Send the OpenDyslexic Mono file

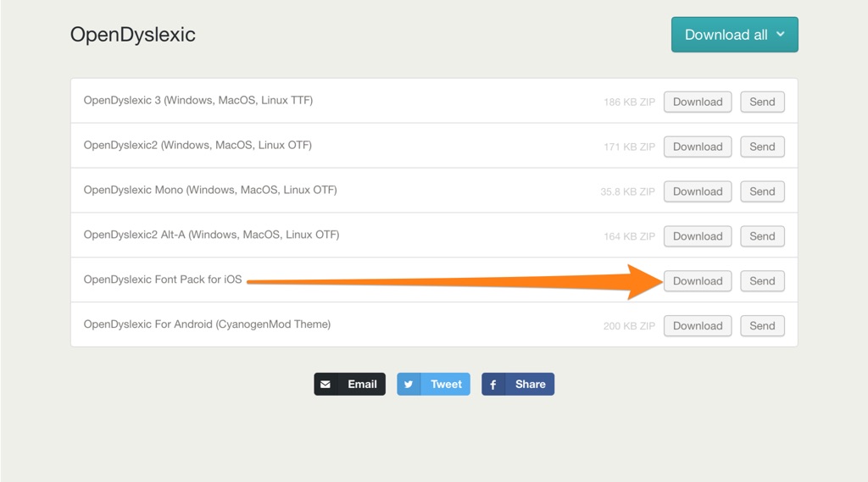762,191
